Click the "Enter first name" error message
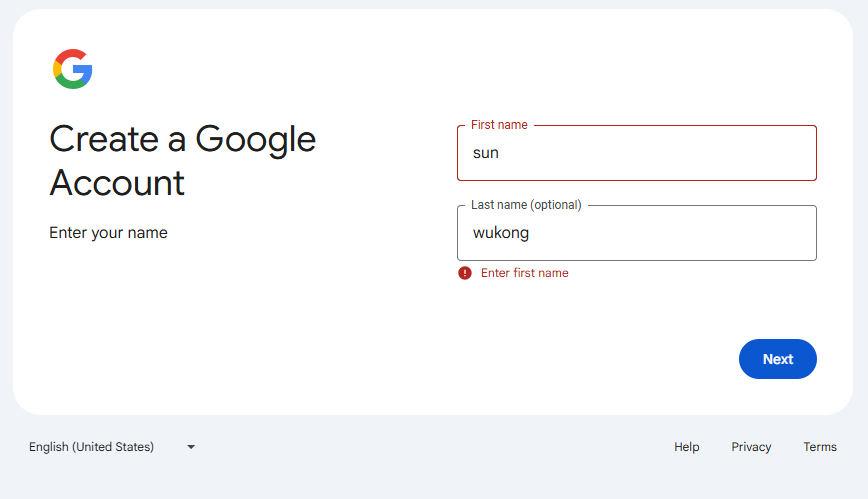 pos(524,273)
